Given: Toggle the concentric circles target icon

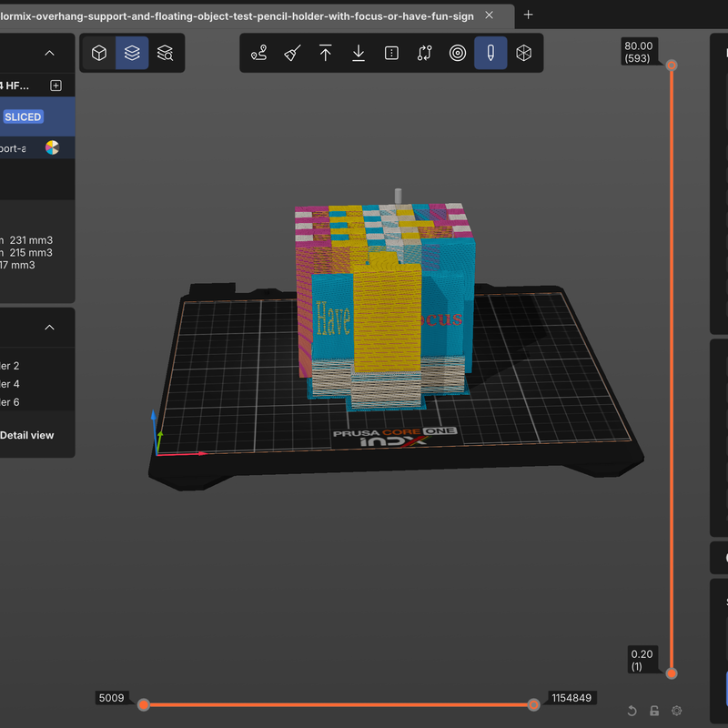Looking at the screenshot, I should click(458, 53).
